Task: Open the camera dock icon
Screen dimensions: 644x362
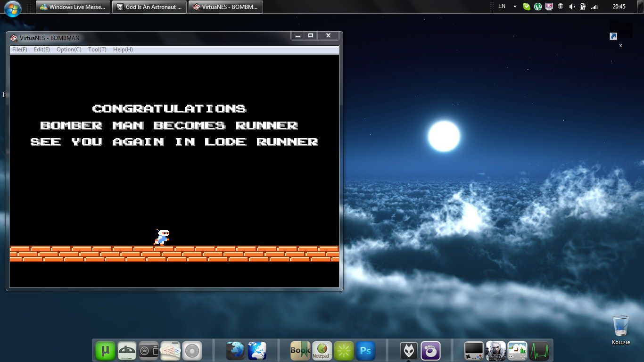Action: coord(149,351)
